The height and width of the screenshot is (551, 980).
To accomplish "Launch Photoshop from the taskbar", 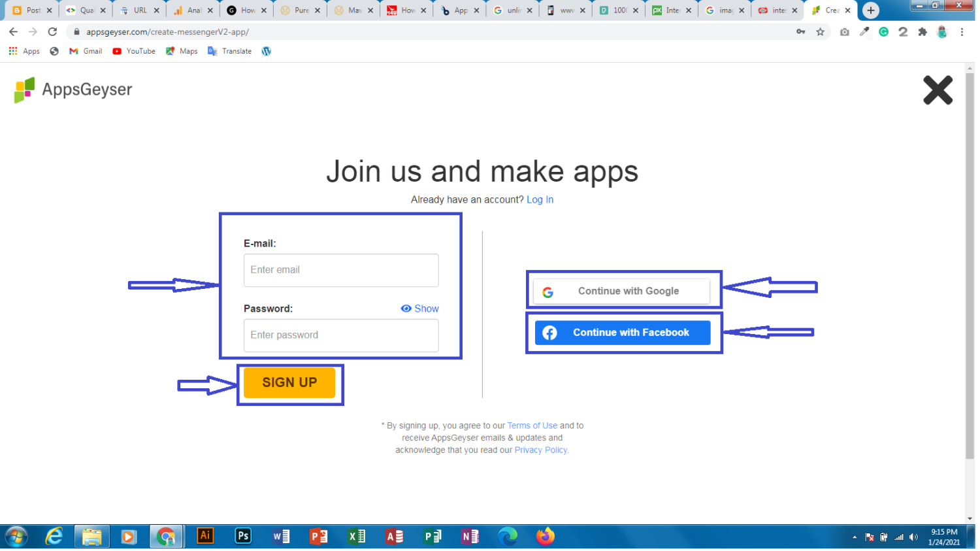I will point(243,536).
